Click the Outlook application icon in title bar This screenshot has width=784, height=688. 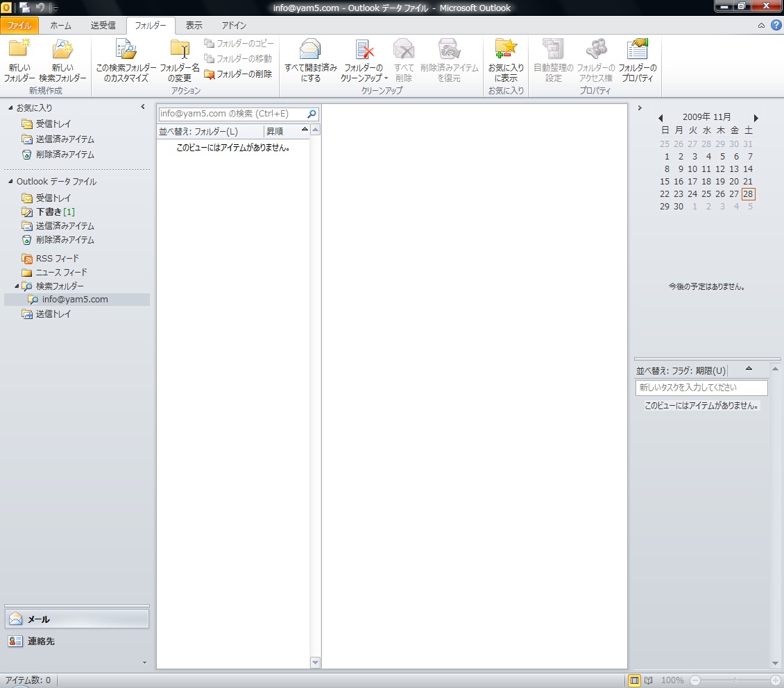pos(6,8)
